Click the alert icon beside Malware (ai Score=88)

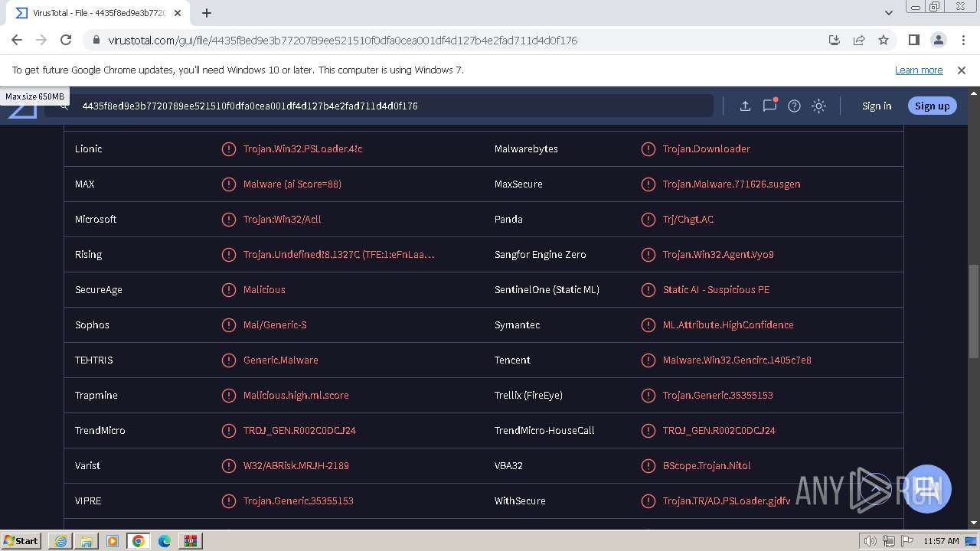228,184
